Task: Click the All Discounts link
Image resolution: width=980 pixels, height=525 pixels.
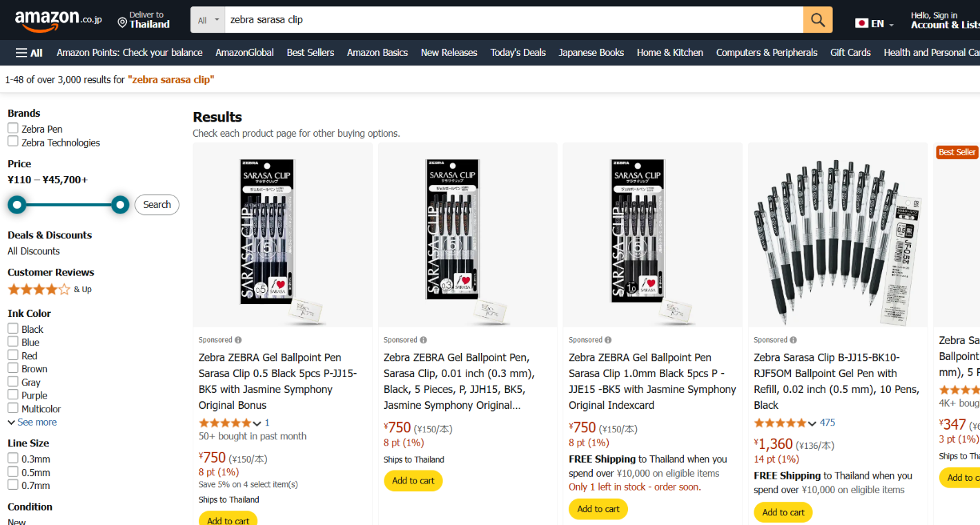Action: pos(34,251)
